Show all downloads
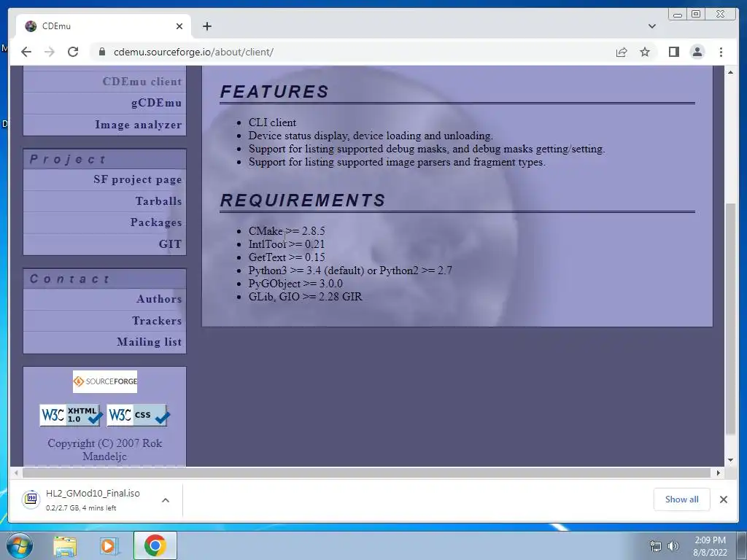This screenshot has width=747, height=560. pyautogui.click(x=682, y=499)
